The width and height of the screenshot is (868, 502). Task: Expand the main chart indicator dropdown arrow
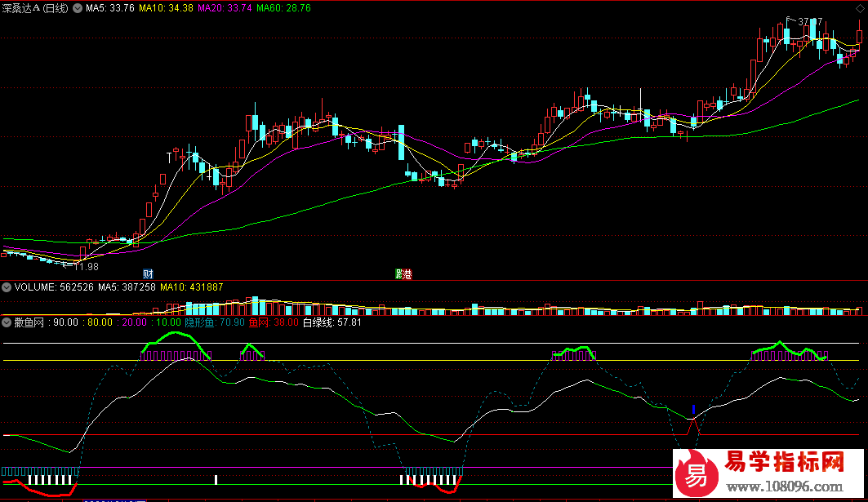[77, 7]
